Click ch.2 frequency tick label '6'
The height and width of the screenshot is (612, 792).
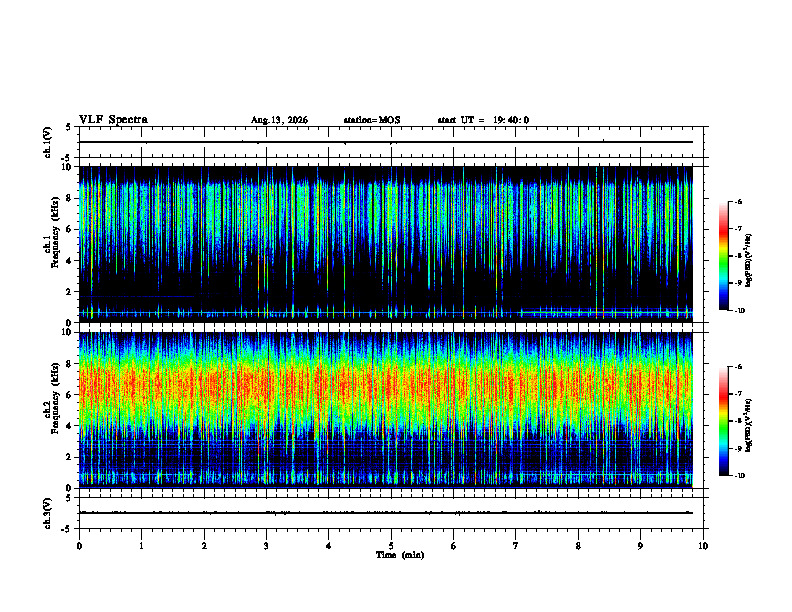(70, 395)
